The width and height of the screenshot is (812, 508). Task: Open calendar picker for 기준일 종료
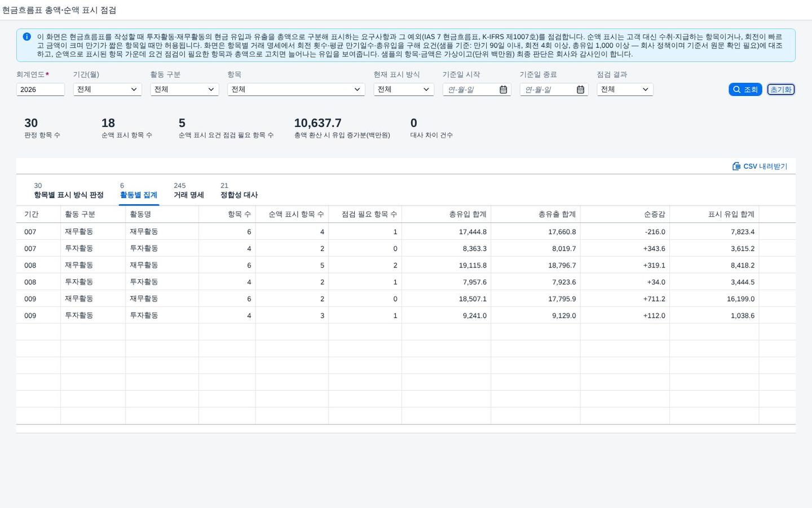coord(580,90)
